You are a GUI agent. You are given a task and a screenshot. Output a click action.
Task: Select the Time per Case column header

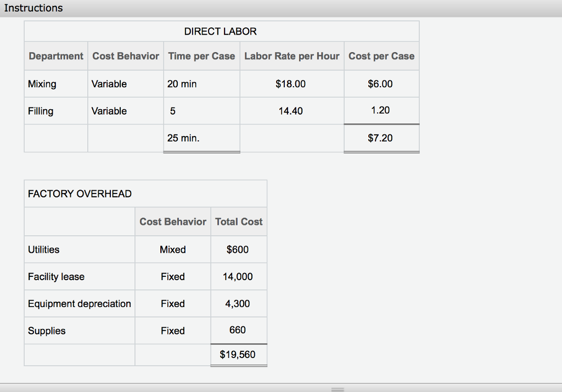pos(201,55)
